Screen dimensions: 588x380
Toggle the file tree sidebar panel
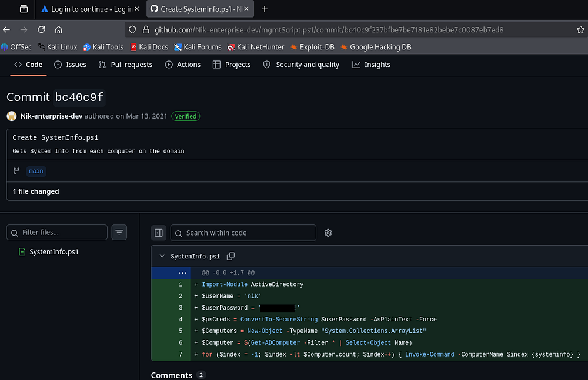pos(158,233)
